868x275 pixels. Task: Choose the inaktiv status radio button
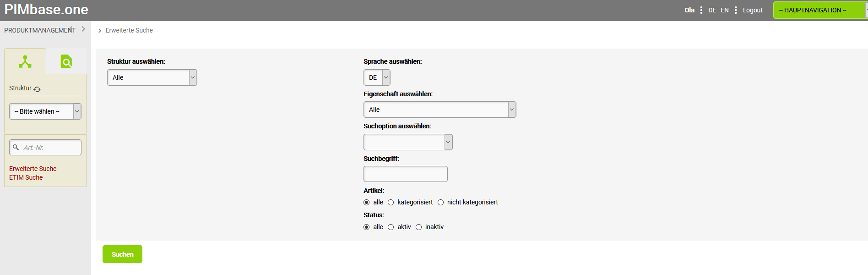click(x=419, y=227)
